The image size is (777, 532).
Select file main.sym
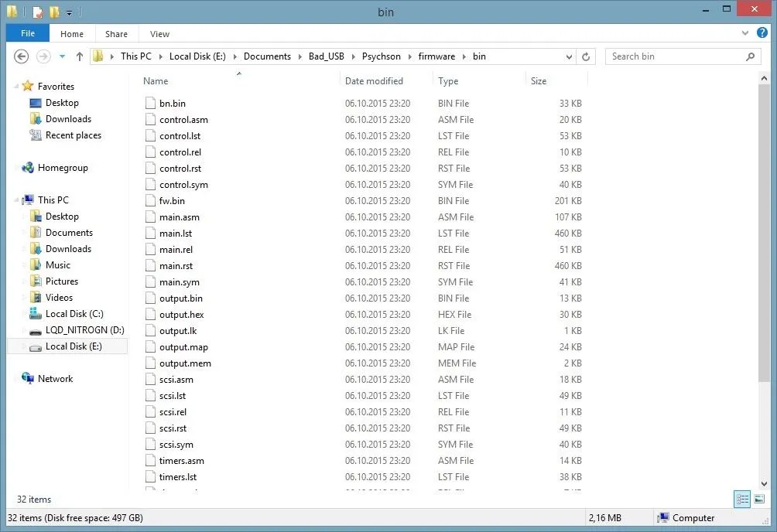179,281
